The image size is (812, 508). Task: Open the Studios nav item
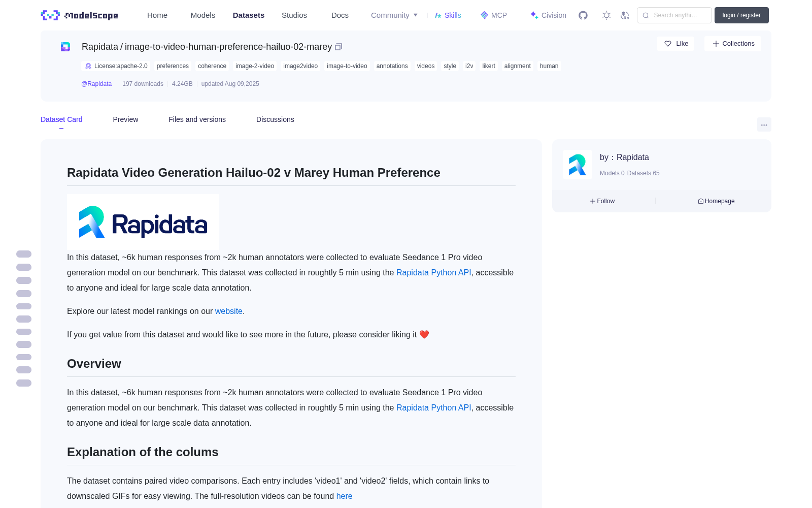click(294, 15)
